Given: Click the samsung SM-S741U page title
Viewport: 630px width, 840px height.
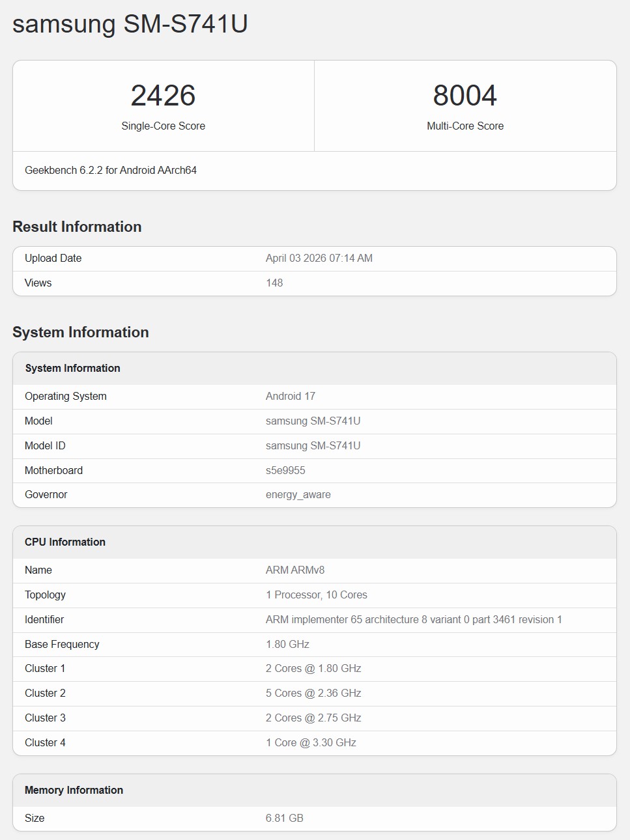Looking at the screenshot, I should (x=130, y=24).
